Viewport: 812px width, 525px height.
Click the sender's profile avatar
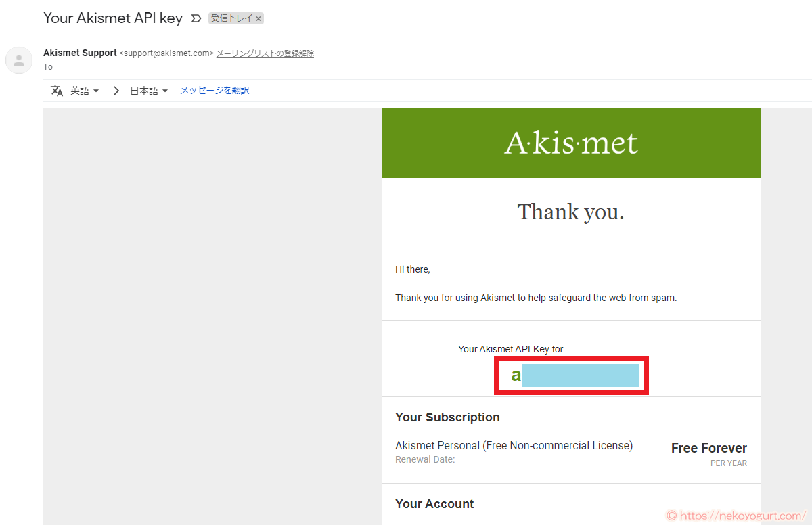point(19,60)
